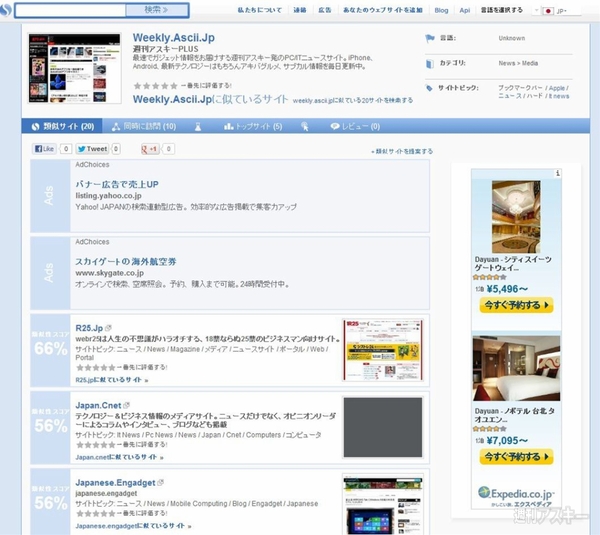Click the site logo icon beside search box
This screenshot has width=600, height=535.
[5, 10]
